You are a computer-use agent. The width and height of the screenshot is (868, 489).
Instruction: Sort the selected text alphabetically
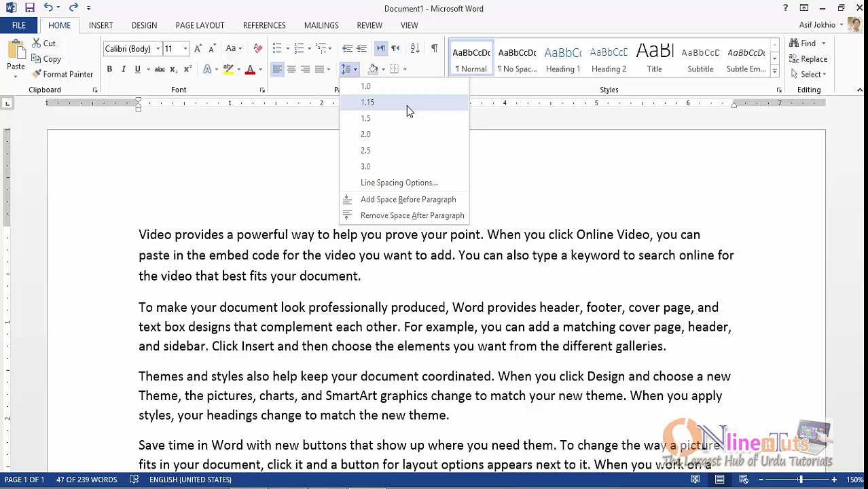click(x=415, y=49)
